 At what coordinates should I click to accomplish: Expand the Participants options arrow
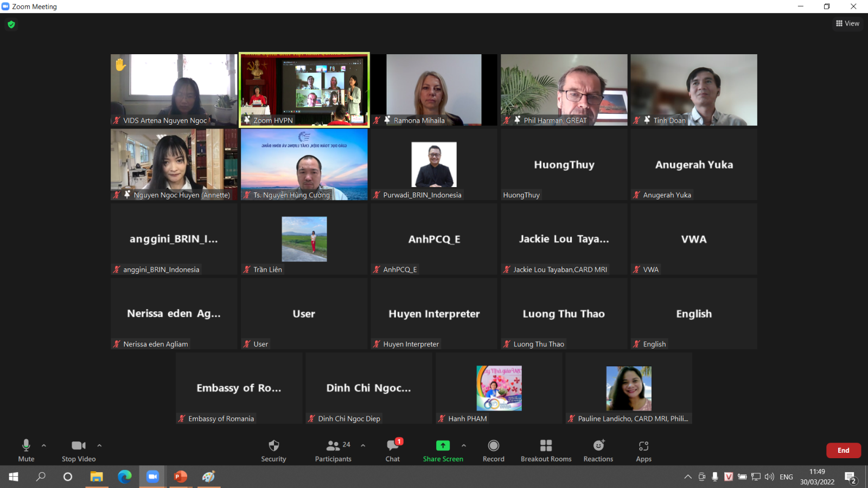click(363, 446)
